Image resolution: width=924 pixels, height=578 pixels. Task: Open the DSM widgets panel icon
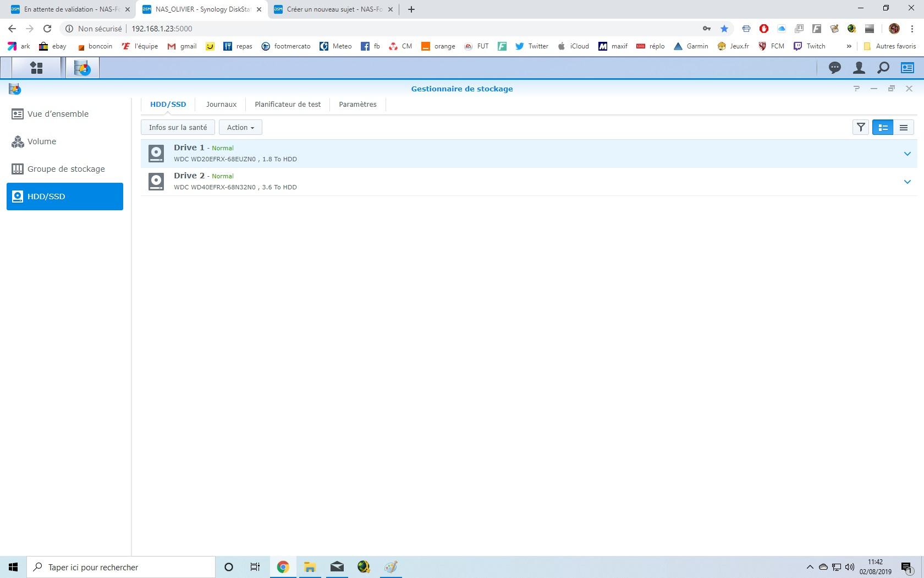click(x=907, y=68)
